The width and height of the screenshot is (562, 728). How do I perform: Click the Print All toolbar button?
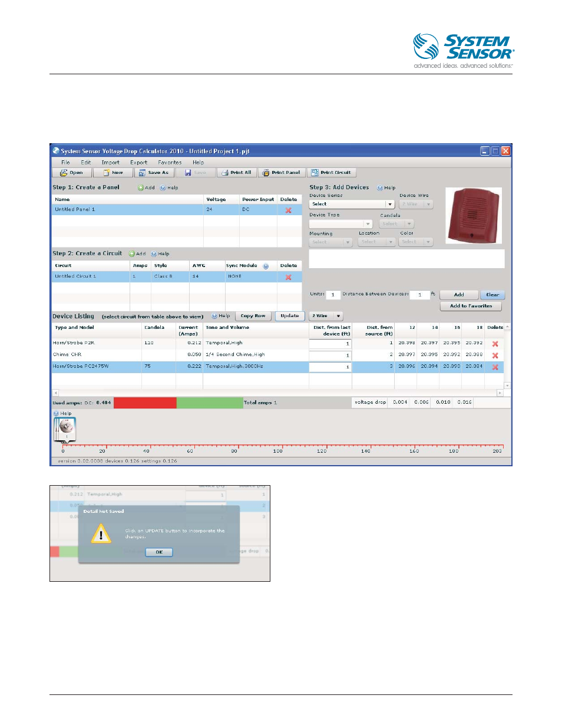click(236, 173)
